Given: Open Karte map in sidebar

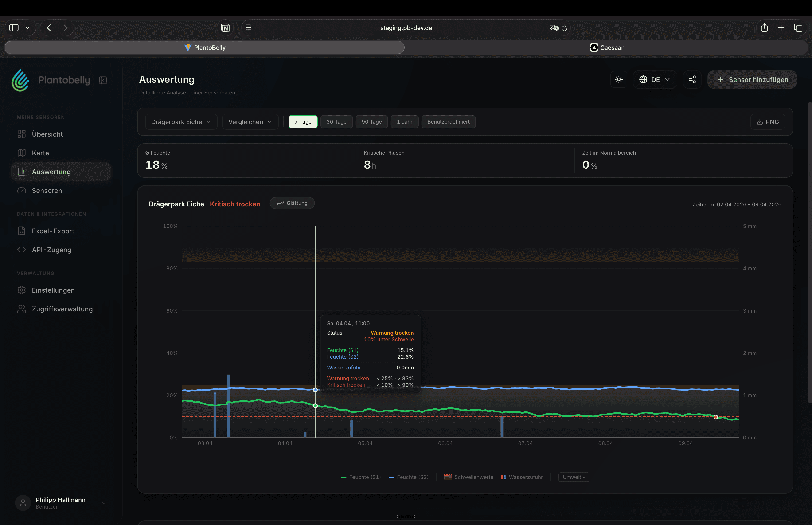Looking at the screenshot, I should 40,153.
